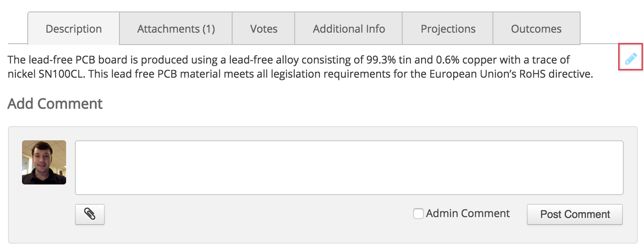Click the Admin Comment label text

point(468,214)
